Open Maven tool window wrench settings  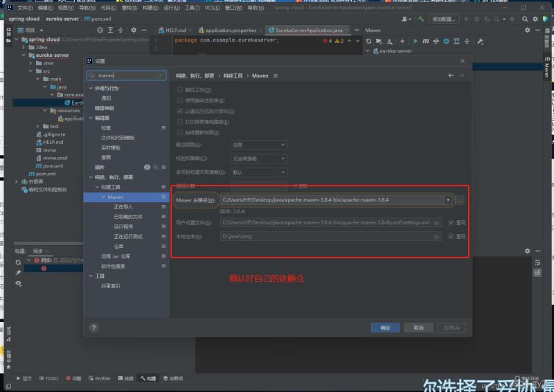[480, 42]
